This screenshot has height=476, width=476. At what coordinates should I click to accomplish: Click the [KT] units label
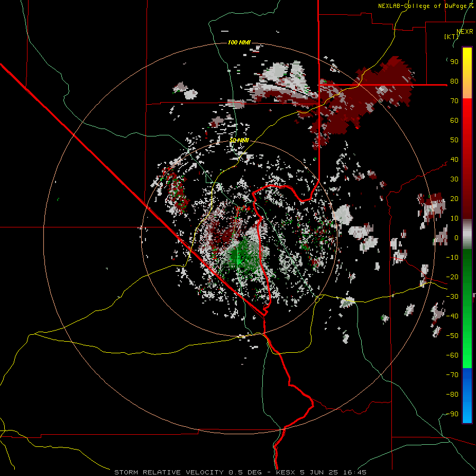click(x=452, y=36)
